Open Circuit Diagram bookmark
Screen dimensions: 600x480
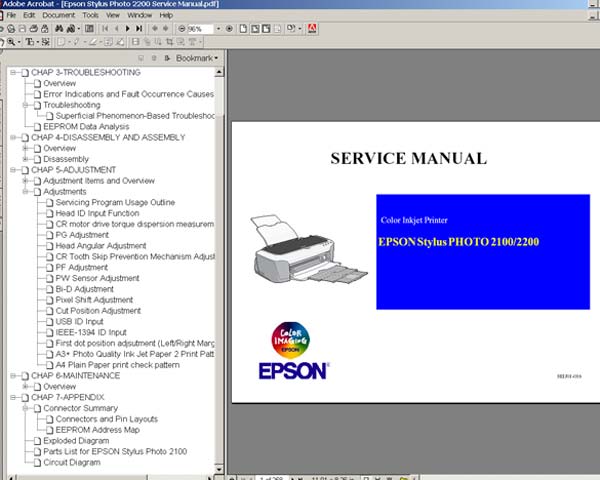[x=72, y=462]
